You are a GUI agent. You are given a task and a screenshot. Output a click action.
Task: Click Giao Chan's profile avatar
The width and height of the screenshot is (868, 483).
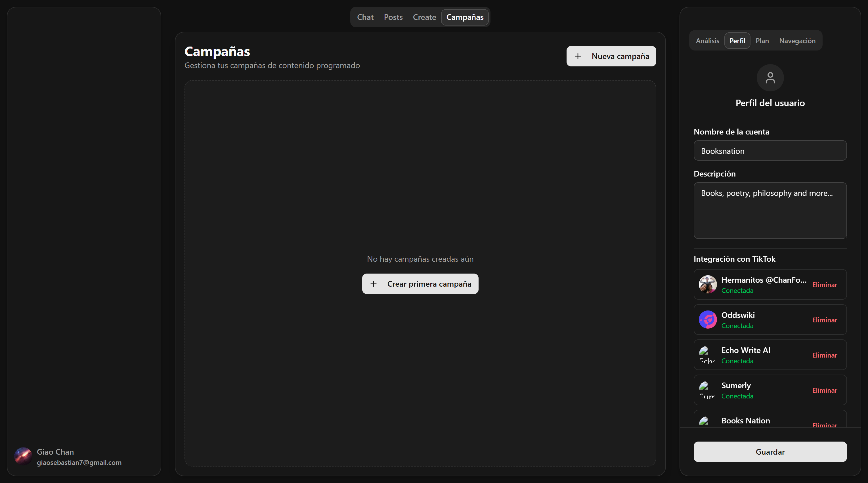point(23,456)
